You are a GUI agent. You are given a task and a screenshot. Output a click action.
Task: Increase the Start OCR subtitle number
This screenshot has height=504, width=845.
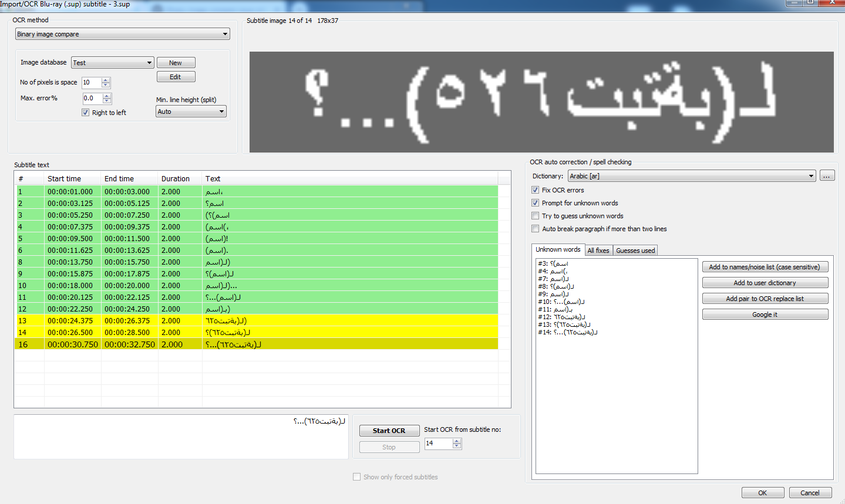457,441
